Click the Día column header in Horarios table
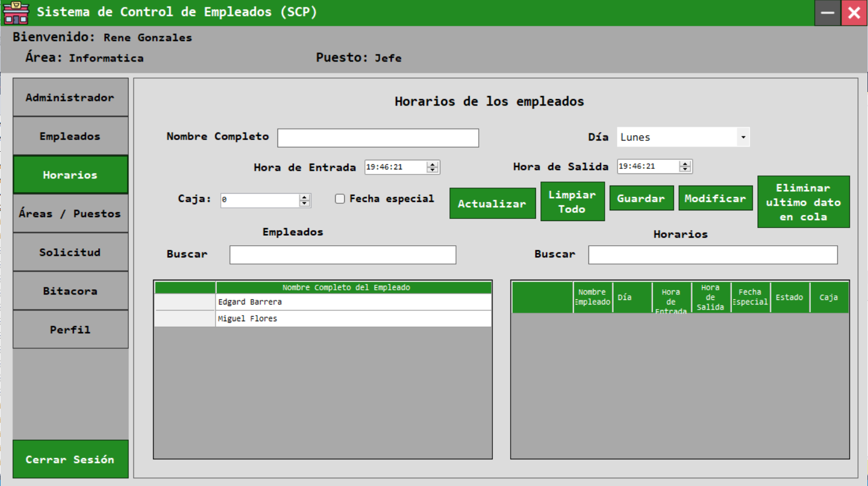The height and width of the screenshot is (486, 868). (x=632, y=297)
